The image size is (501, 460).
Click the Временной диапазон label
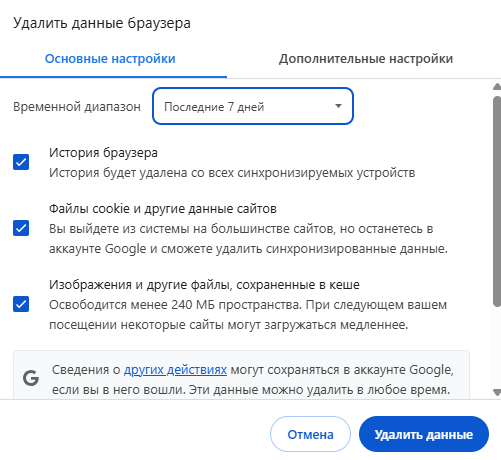click(x=77, y=107)
